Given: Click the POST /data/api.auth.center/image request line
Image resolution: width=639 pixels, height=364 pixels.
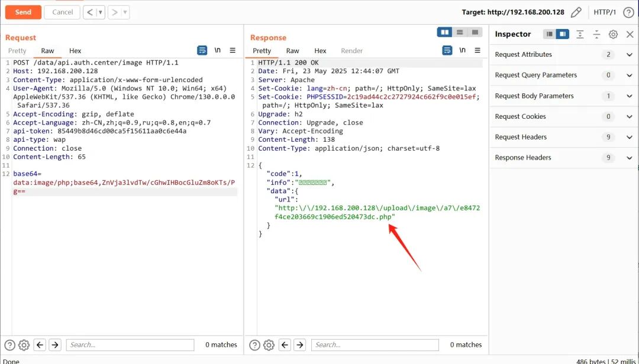Looking at the screenshot, I should click(x=96, y=63).
